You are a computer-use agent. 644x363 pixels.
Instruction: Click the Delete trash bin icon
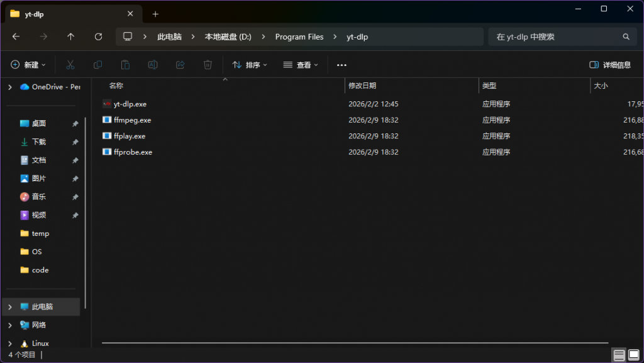(x=208, y=65)
